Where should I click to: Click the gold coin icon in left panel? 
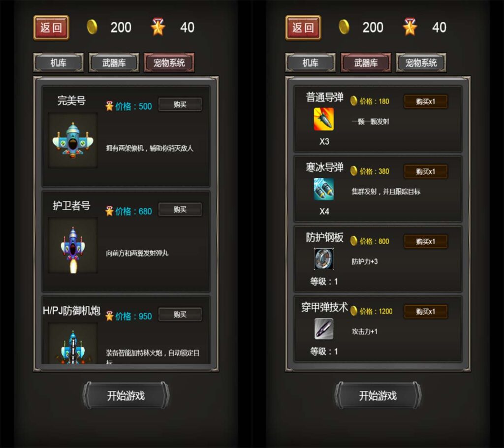tap(92, 27)
